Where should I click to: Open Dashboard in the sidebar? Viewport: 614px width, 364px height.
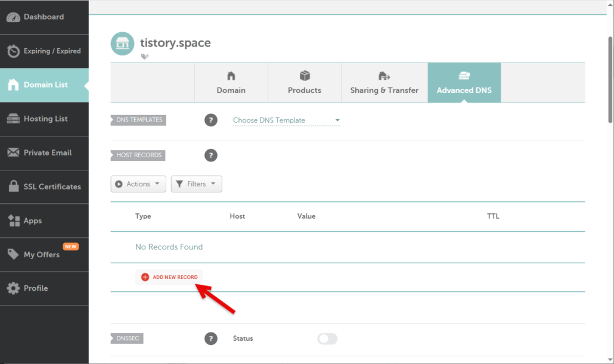44,17
